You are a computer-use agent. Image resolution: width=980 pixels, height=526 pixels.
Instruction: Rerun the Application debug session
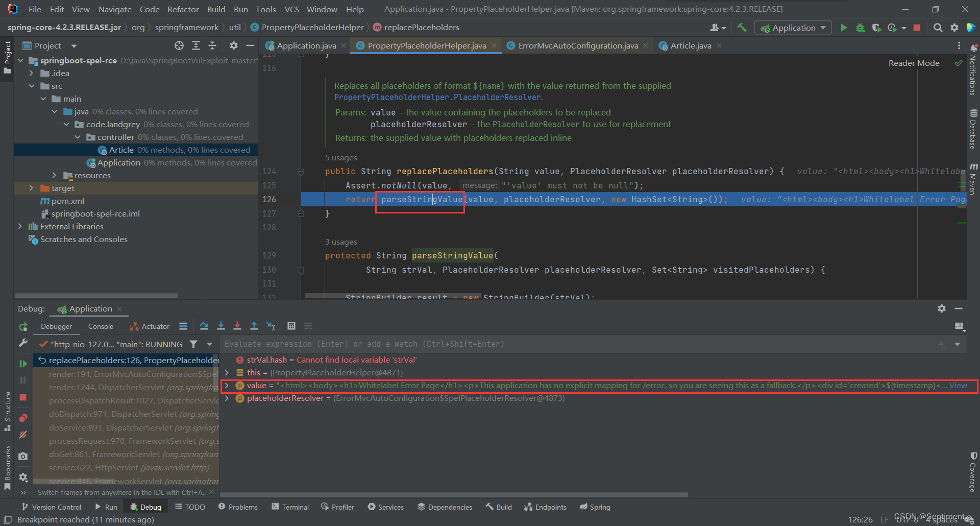click(23, 326)
